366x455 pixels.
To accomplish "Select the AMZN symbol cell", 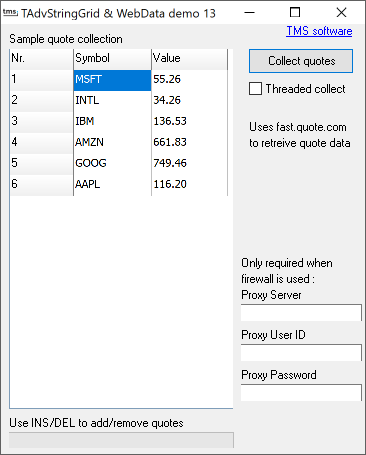I will 112,143.
